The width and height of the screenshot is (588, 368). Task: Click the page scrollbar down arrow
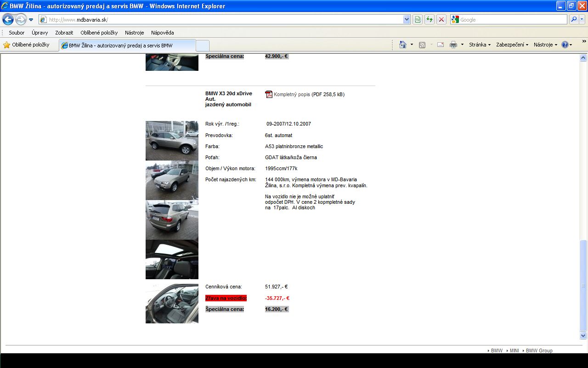tap(583, 336)
